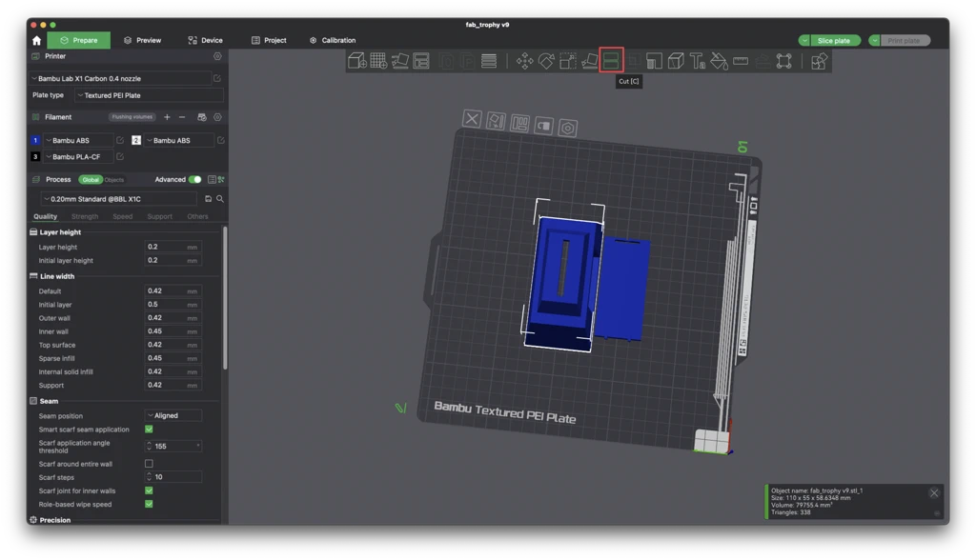Remove all objects from plate icon
The image size is (976, 560).
pyautogui.click(x=472, y=118)
